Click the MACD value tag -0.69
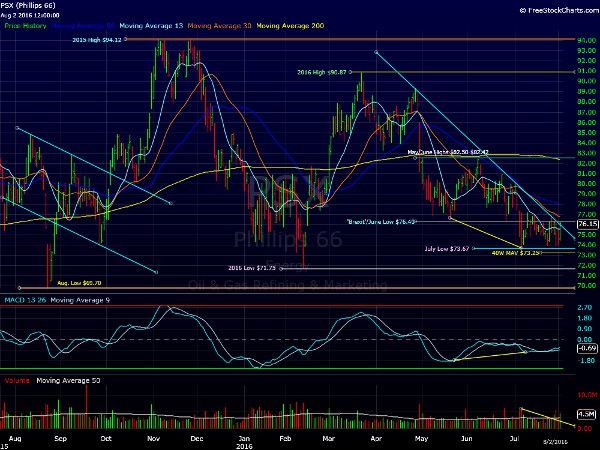Image resolution: width=600 pixels, height=450 pixels. coord(587,348)
